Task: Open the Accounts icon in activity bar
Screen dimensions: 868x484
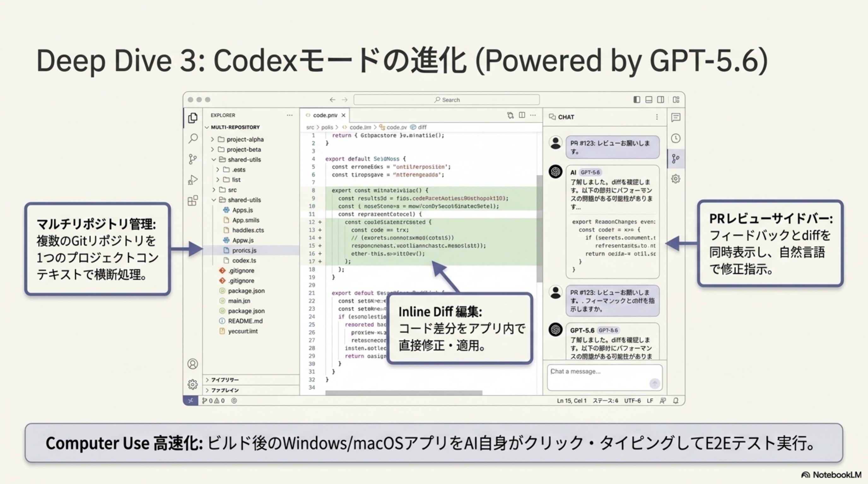Action: point(193,364)
